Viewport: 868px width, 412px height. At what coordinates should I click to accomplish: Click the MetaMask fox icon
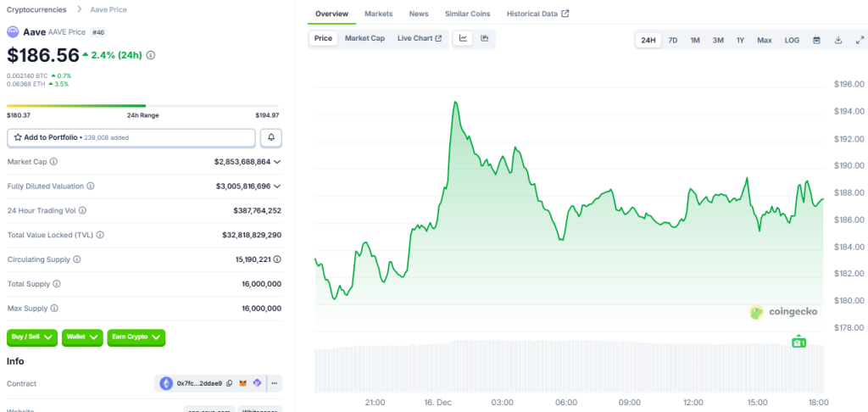click(x=243, y=384)
